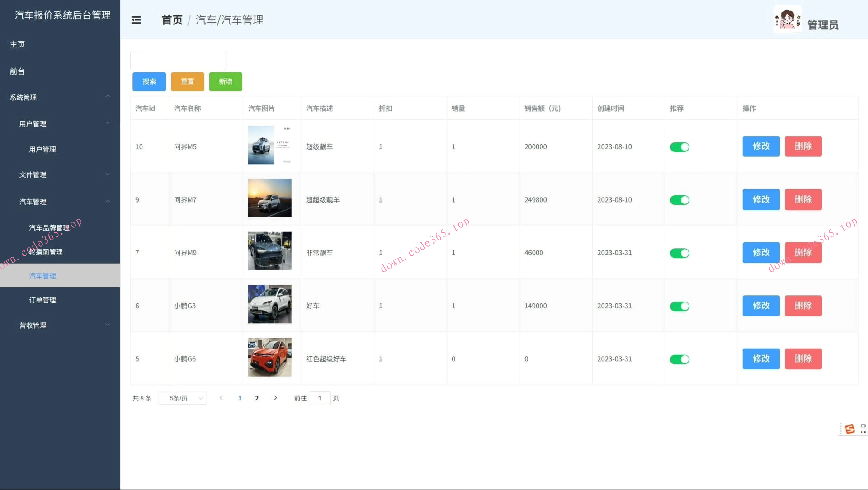Toggle the 推荐 switch for 问界M9
The height and width of the screenshot is (490, 868).
[679, 253]
